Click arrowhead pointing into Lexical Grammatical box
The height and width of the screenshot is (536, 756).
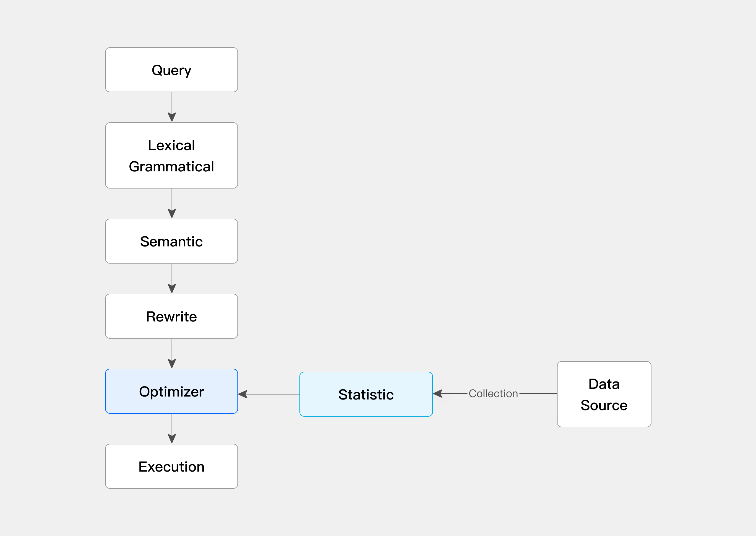(x=172, y=117)
